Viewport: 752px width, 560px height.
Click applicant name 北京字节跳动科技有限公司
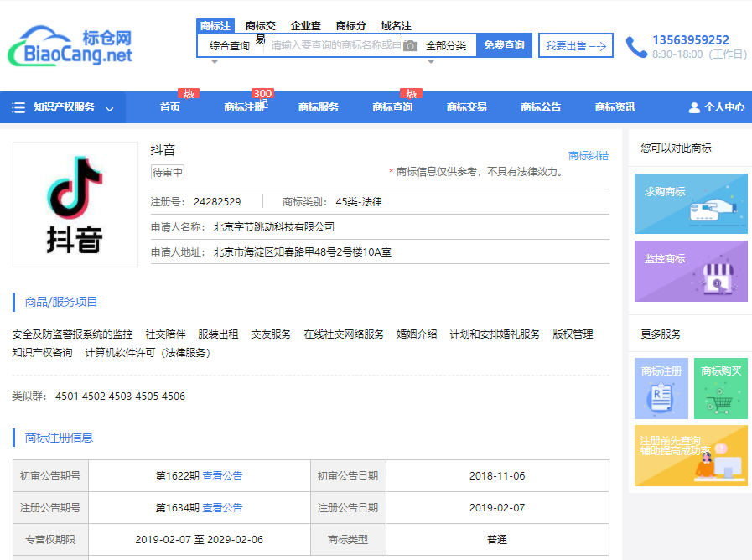274,227
